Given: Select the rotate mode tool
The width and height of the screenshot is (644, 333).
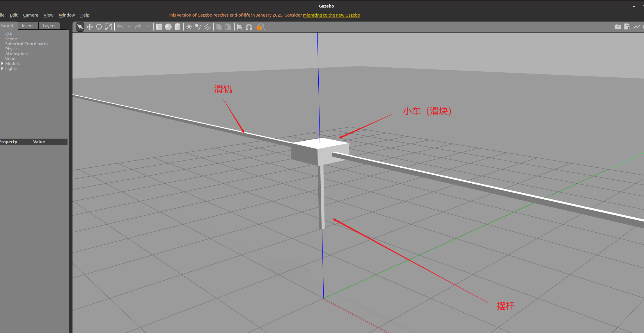Looking at the screenshot, I should click(99, 27).
